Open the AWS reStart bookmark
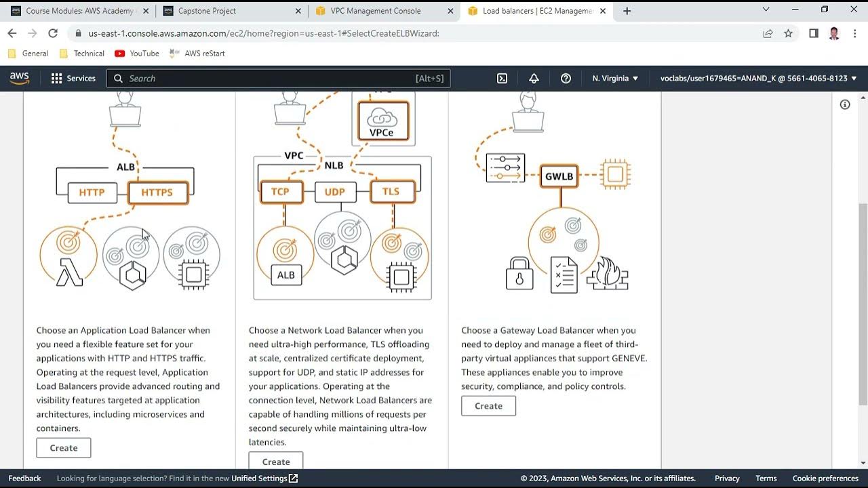This screenshot has width=868, height=488. pyautogui.click(x=197, y=54)
